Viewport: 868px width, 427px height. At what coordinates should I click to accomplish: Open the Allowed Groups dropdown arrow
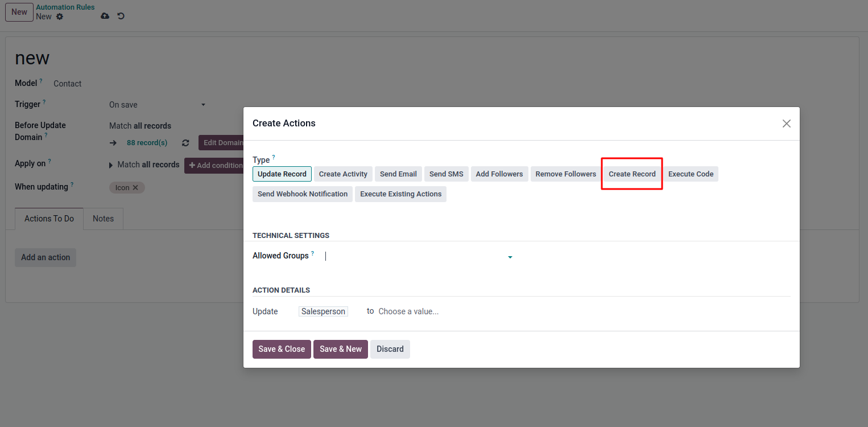510,257
